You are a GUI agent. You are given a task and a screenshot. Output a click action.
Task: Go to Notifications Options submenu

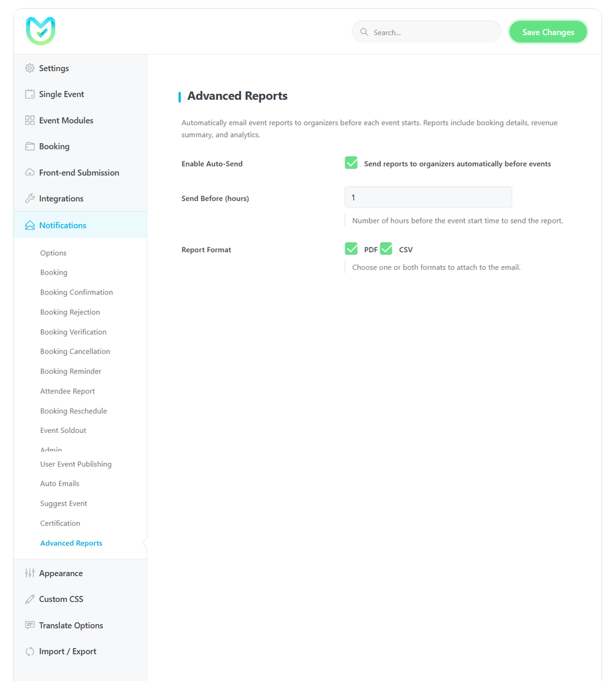coord(53,253)
